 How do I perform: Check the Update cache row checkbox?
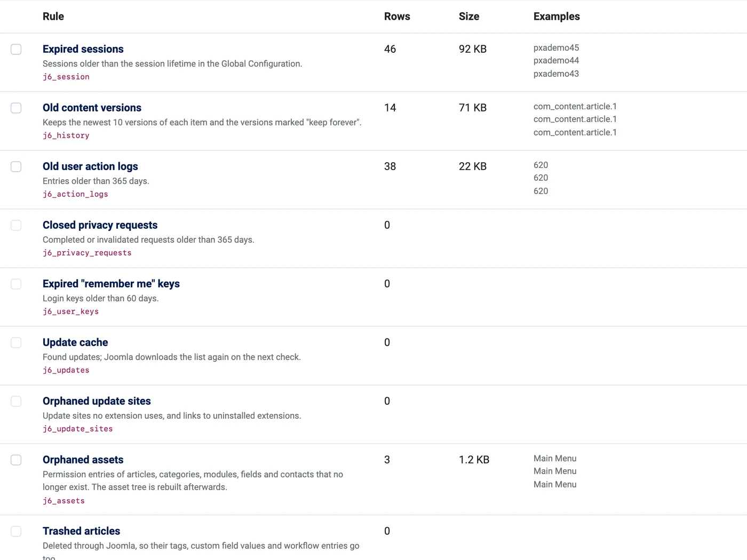point(16,342)
